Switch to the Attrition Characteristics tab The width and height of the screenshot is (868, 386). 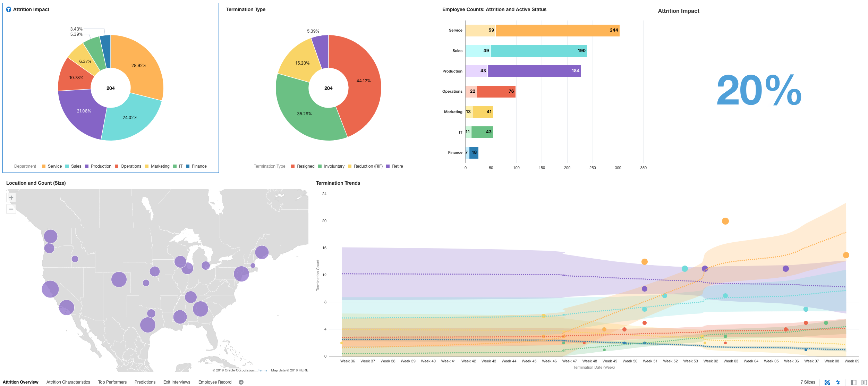pyautogui.click(x=68, y=382)
